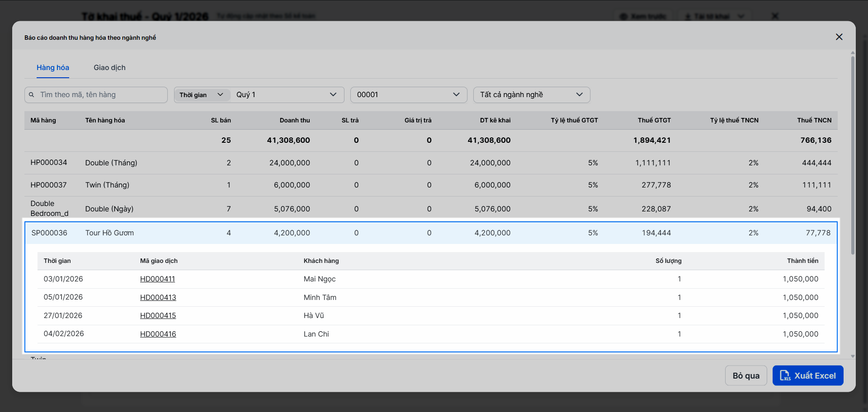Viewport: 868px width, 412px height.
Task: Click the Thuế TNCN column header
Action: coord(814,120)
